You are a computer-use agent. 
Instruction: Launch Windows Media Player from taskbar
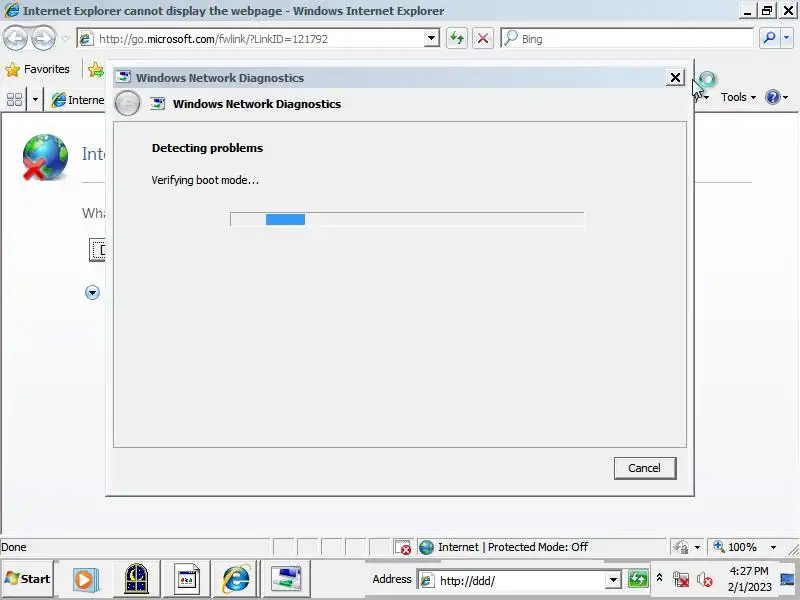pos(85,580)
